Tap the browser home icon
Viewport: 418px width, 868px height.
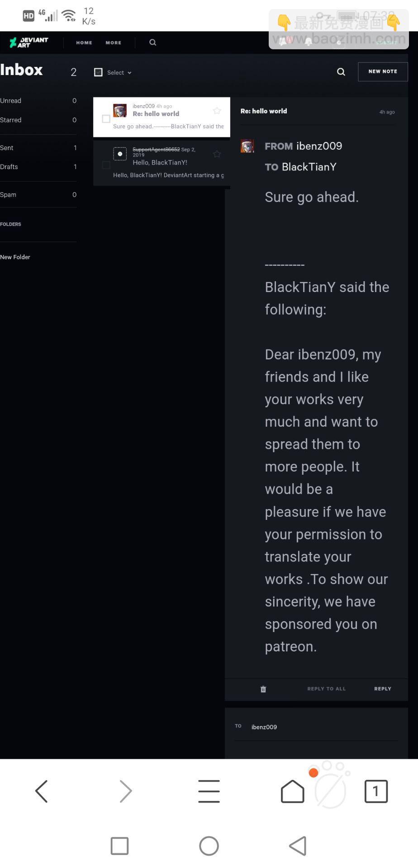(293, 791)
